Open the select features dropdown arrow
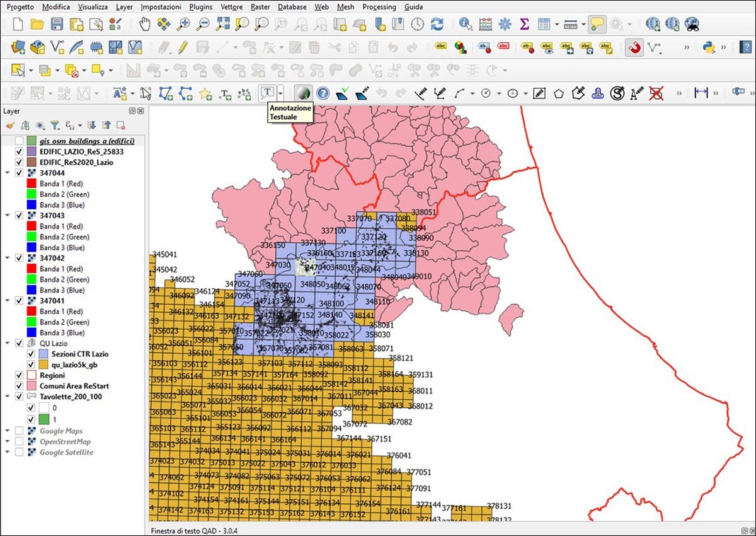756x536 pixels. 31,70
